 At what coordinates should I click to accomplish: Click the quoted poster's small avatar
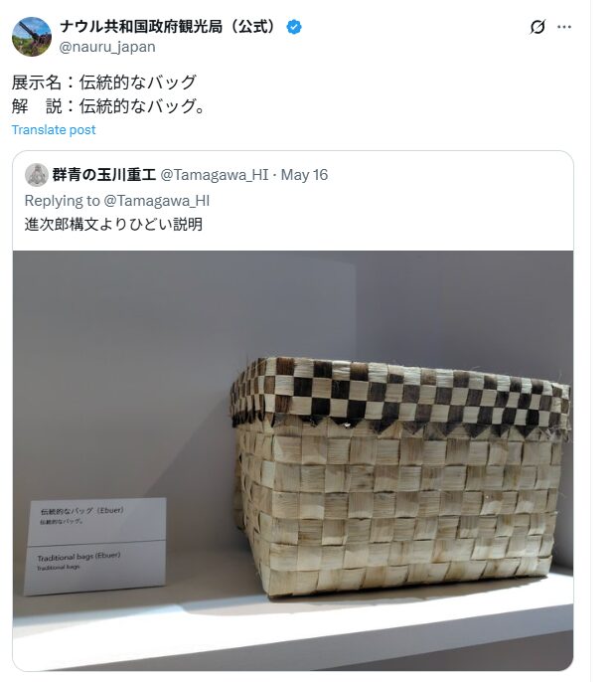(37, 175)
